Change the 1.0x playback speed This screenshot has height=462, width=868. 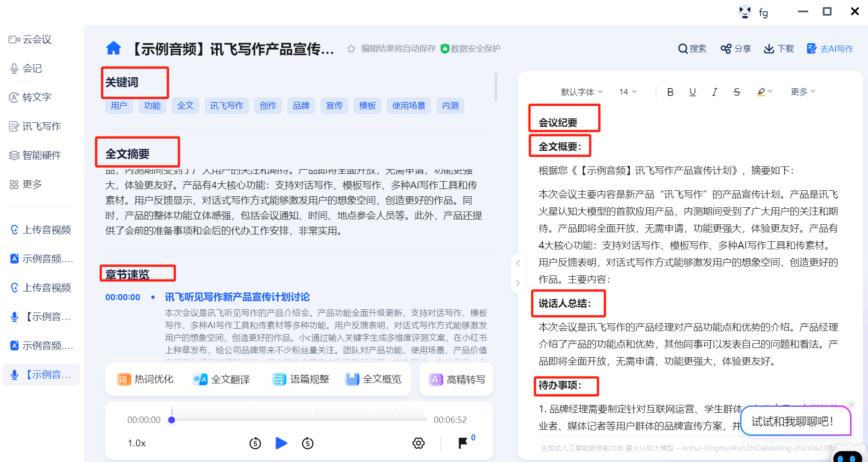coord(137,443)
